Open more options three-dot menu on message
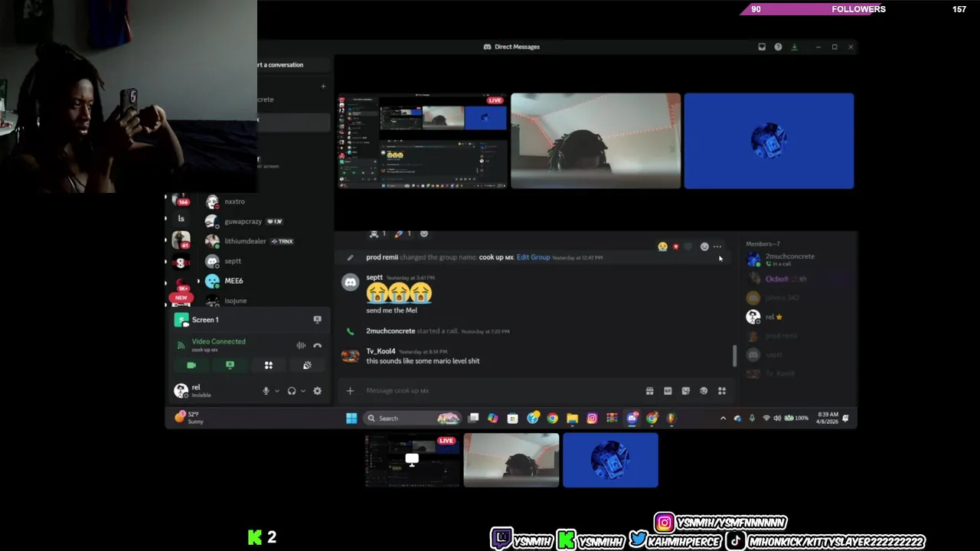Image resolution: width=980 pixels, height=551 pixels. [717, 246]
